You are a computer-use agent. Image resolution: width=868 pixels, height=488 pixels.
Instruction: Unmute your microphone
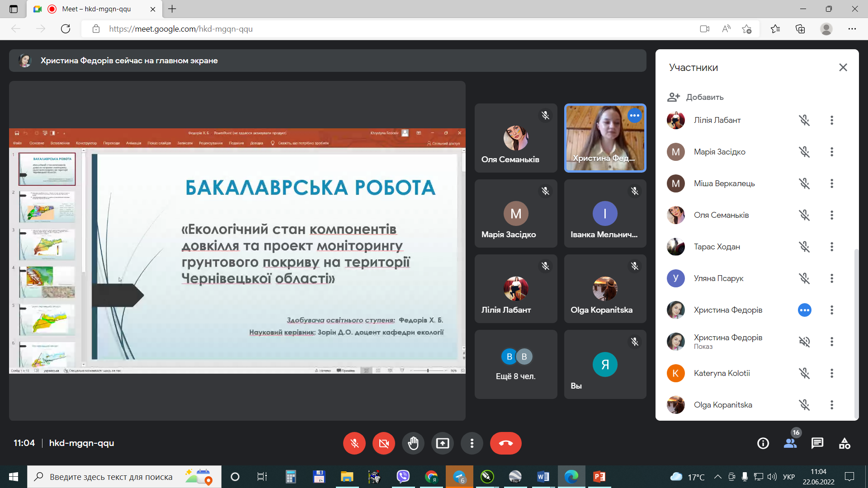(x=354, y=443)
